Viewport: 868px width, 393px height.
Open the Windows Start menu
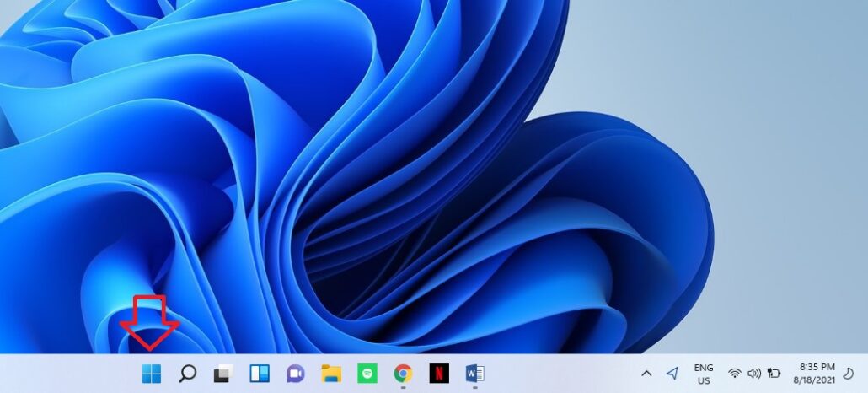coord(151,374)
